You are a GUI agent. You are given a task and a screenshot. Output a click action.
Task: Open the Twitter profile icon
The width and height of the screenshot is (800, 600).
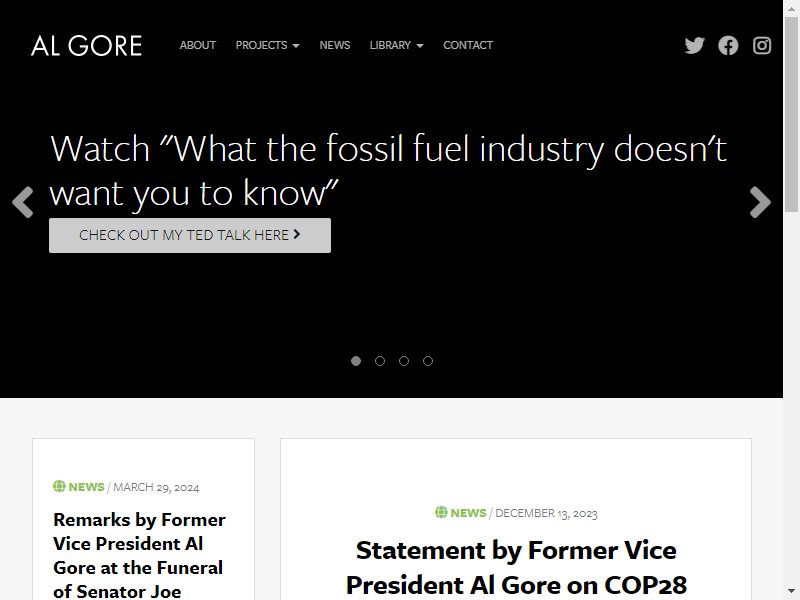pyautogui.click(x=694, y=45)
